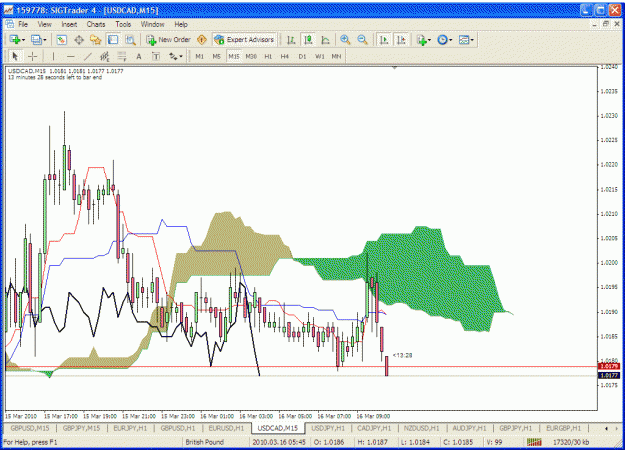Pick the vertical line drawing tool
The width and height of the screenshot is (625, 450).
coord(53,57)
